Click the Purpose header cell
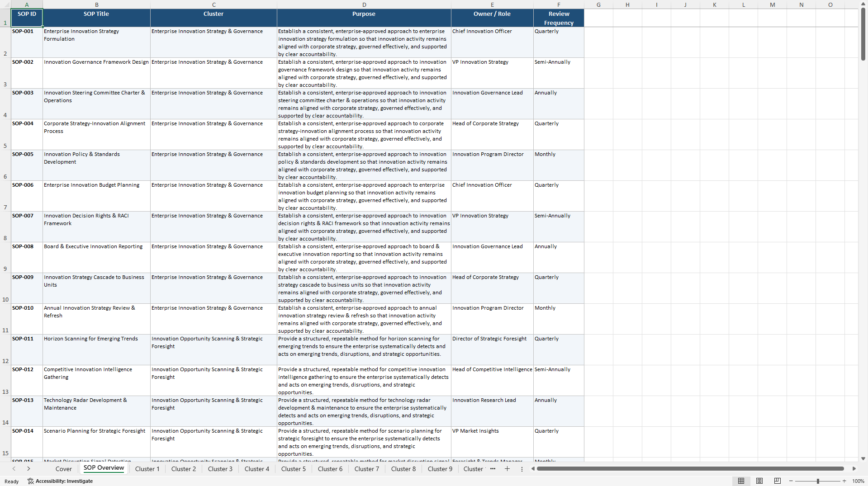The image size is (868, 486). coord(364,18)
